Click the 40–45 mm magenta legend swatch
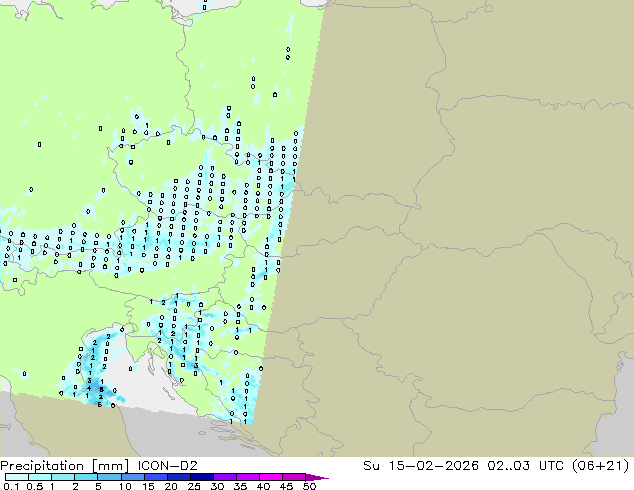This screenshot has width=634, height=490. point(271,477)
